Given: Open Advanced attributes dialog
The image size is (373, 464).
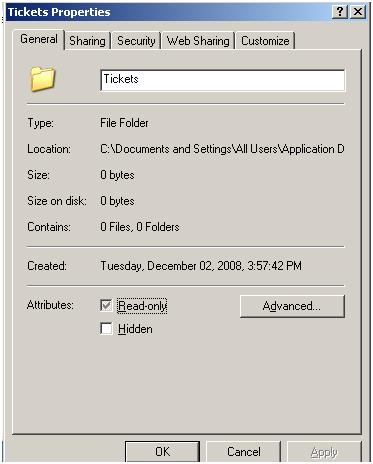Looking at the screenshot, I should point(292,306).
